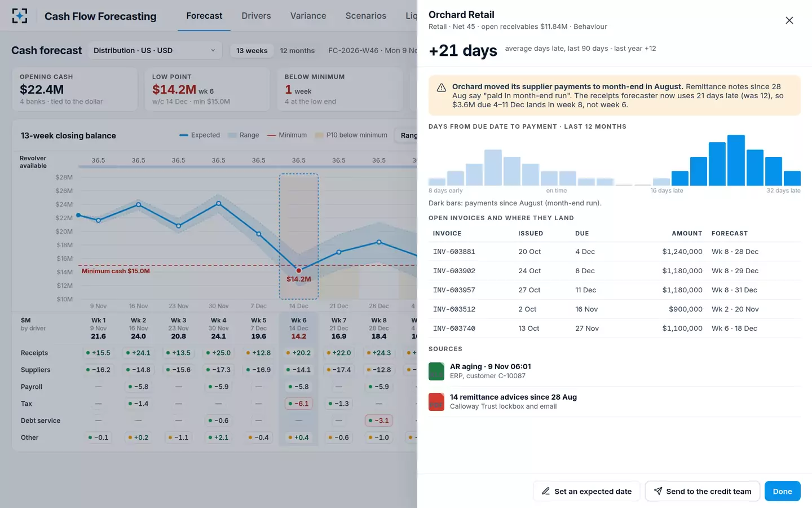Viewport: 812px width, 508px height.
Task: Switch to the Forecast tab
Action: [204, 16]
